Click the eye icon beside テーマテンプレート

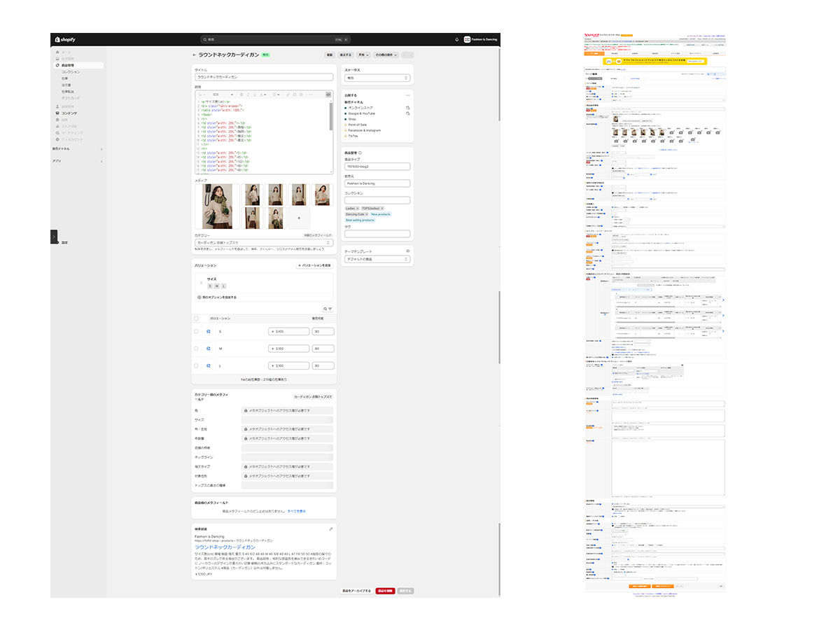(407, 251)
